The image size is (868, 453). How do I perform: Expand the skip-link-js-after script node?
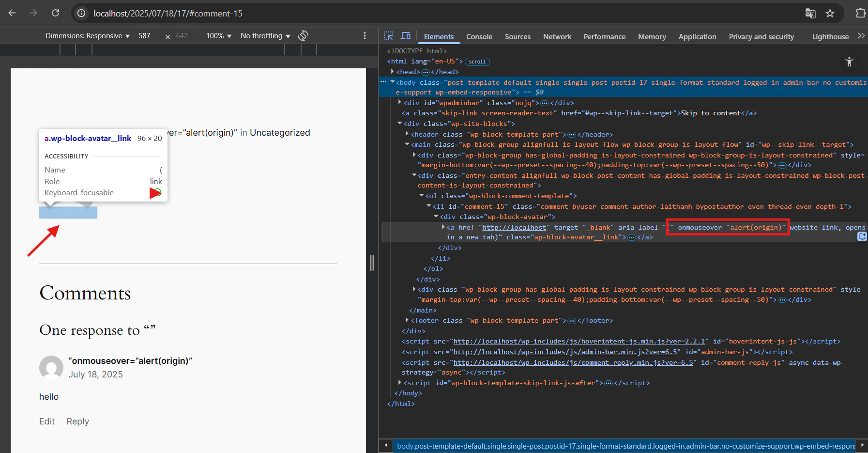coord(399,382)
